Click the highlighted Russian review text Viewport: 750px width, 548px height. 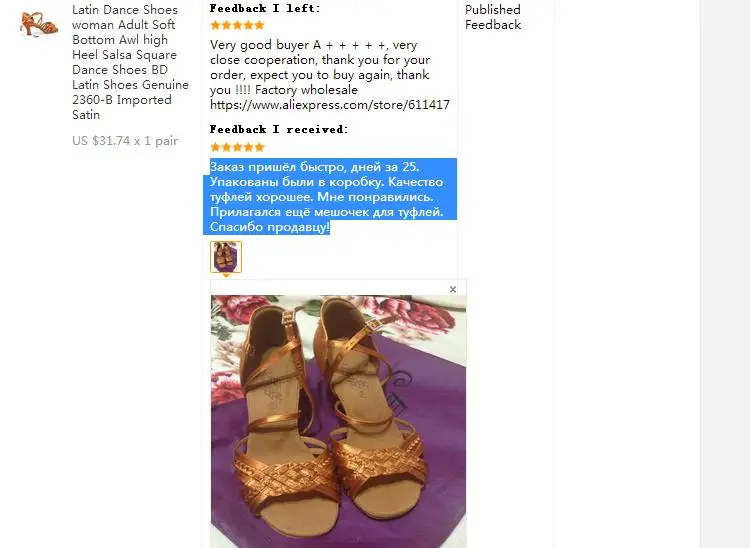pyautogui.click(x=330, y=197)
